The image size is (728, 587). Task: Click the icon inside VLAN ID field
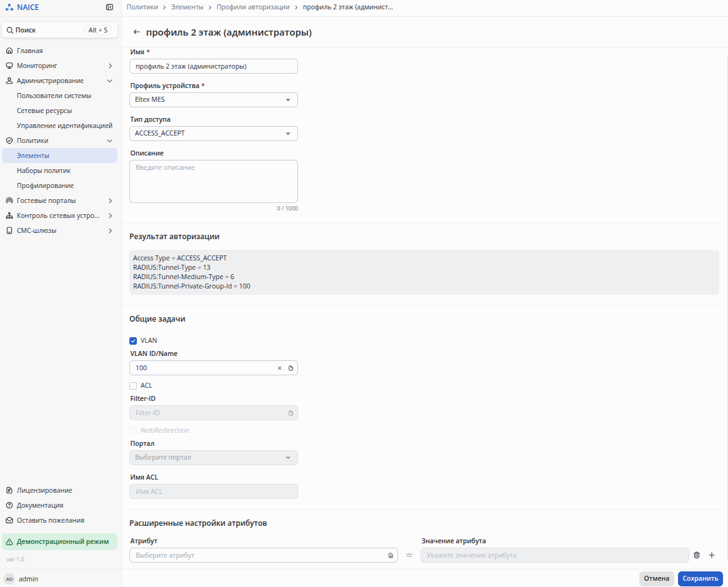pyautogui.click(x=291, y=368)
